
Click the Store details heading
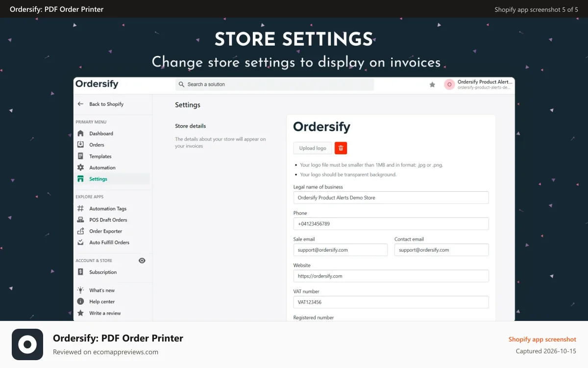point(191,126)
